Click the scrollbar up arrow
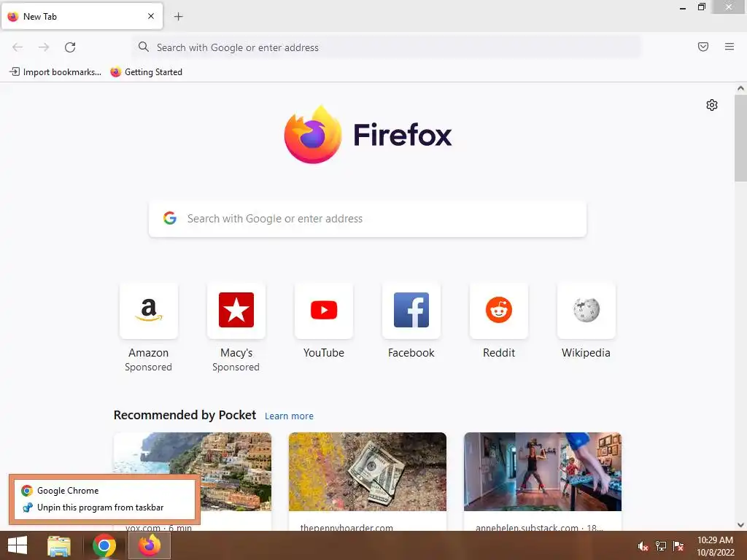Image resolution: width=747 pixels, height=560 pixels. click(x=740, y=88)
